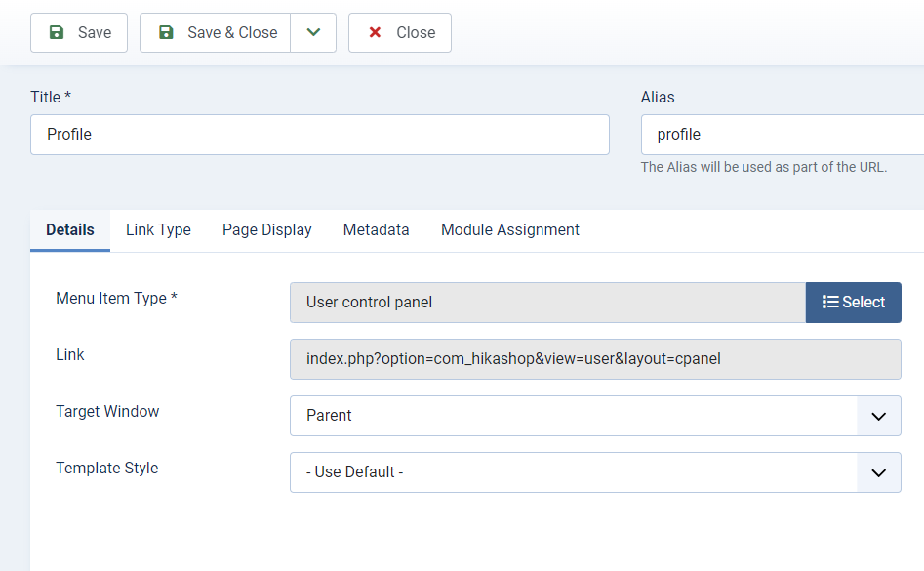Image resolution: width=924 pixels, height=571 pixels.
Task: Click the Link URL field
Action: [595, 359]
